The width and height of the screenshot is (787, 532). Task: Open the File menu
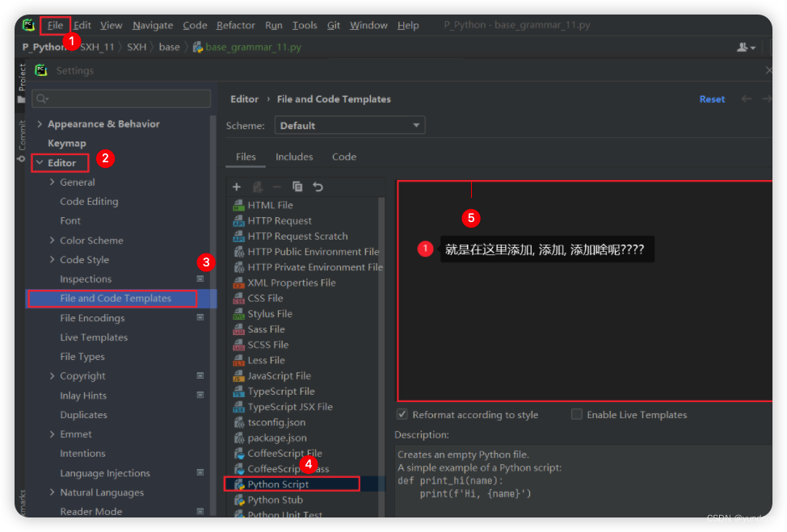(55, 25)
